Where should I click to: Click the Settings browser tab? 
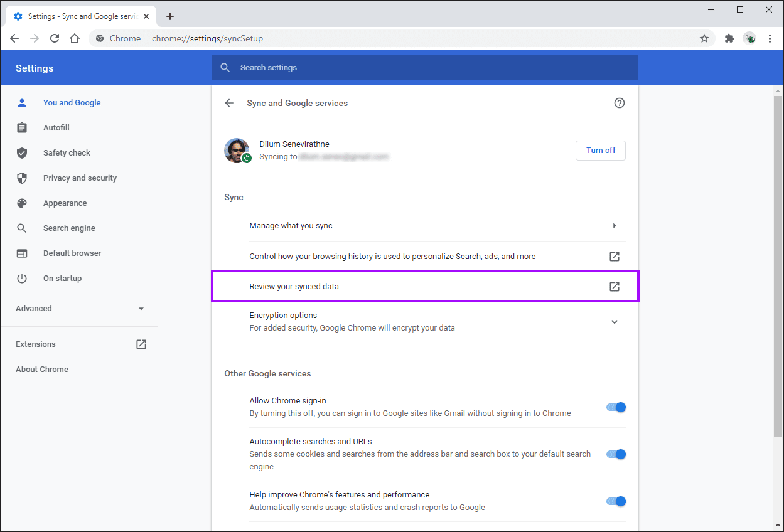tap(80, 16)
